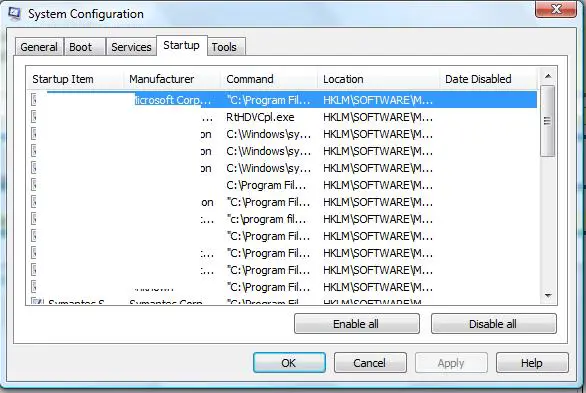Toggle checkbox of lowercase "c:\program fil..." row

click(x=34, y=219)
